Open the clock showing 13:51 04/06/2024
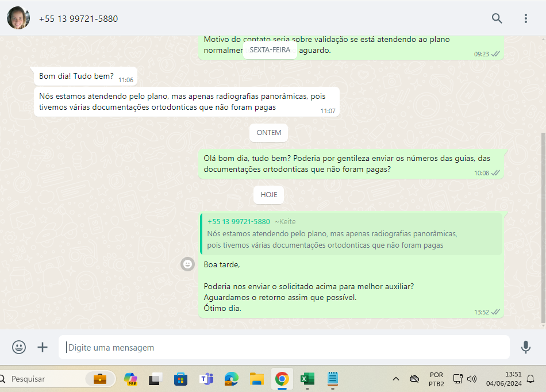 point(504,379)
